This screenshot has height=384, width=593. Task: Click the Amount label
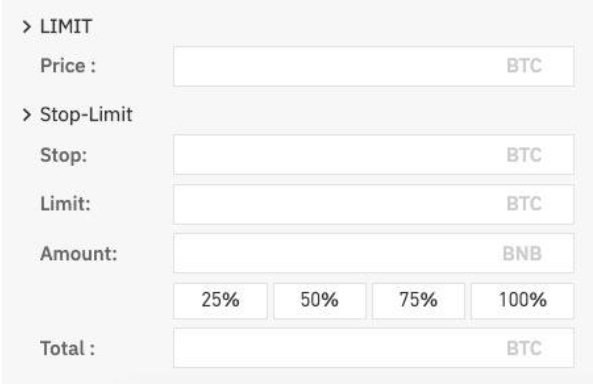click(79, 253)
